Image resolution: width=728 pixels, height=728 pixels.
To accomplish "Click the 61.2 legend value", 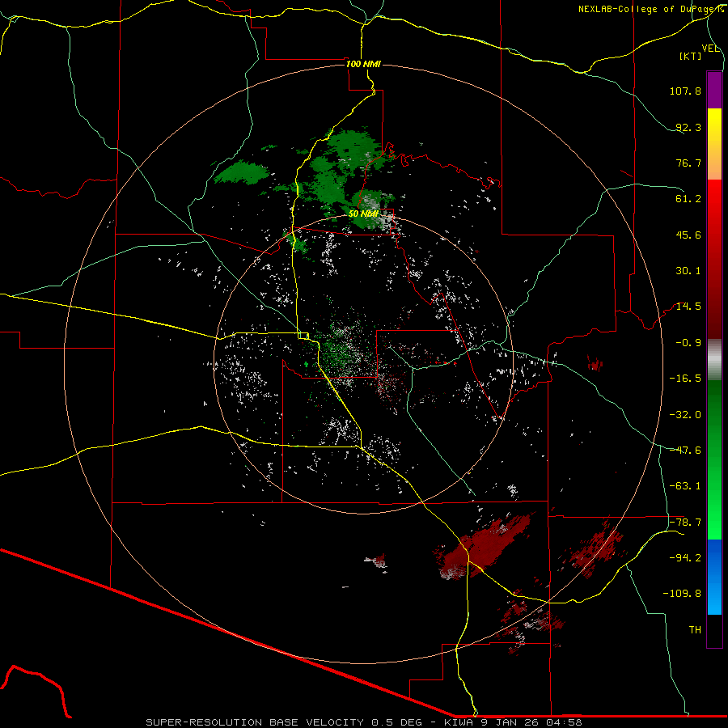I will tap(688, 199).
